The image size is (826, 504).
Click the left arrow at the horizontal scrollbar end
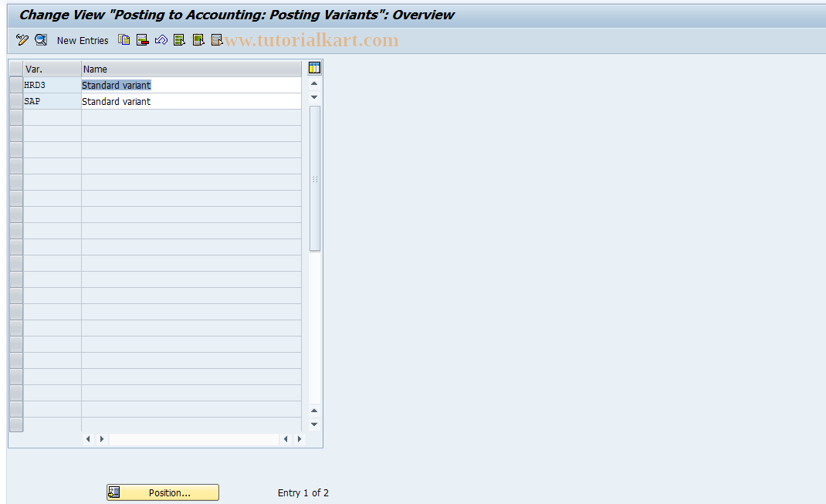286,439
